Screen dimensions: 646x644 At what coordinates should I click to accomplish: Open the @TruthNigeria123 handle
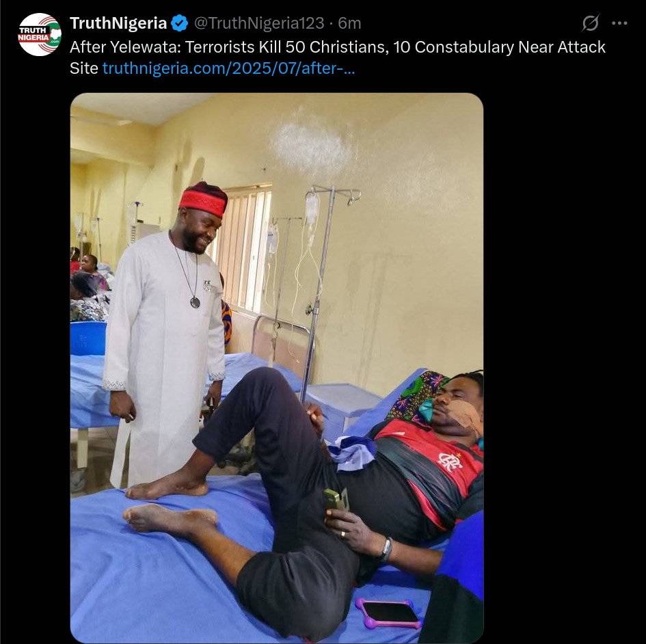click(x=259, y=23)
